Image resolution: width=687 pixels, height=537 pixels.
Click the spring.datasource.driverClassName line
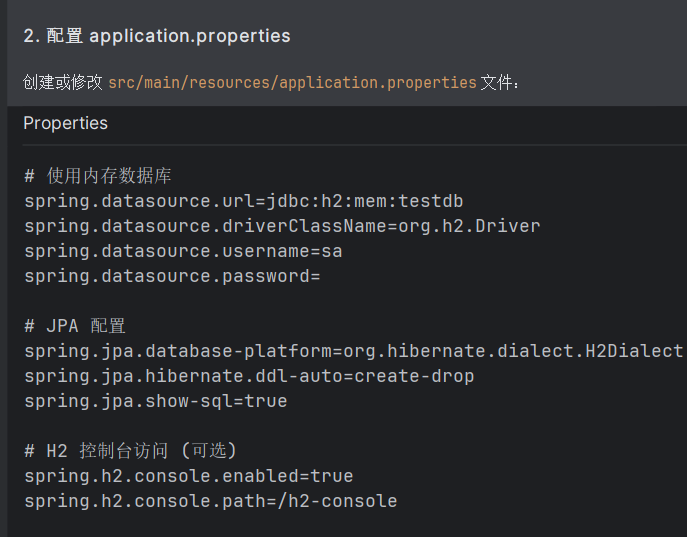tap(282, 226)
